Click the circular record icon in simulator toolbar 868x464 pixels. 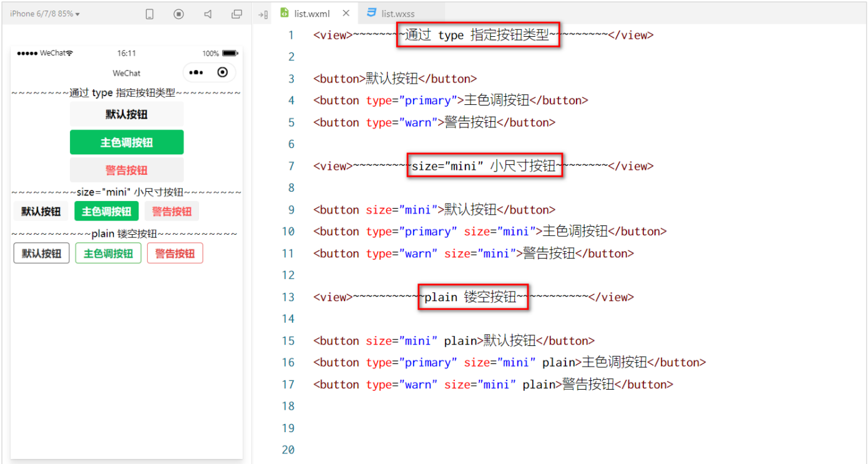tap(179, 14)
